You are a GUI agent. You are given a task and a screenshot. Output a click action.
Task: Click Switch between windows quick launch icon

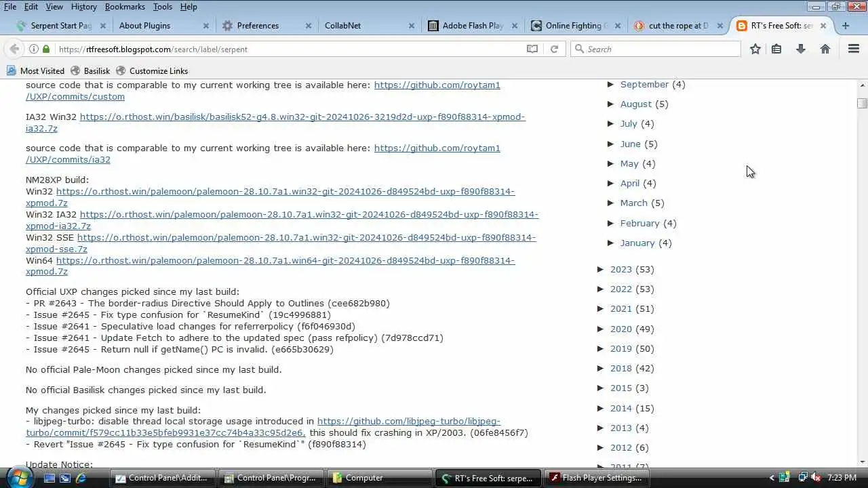pyautogui.click(x=65, y=478)
